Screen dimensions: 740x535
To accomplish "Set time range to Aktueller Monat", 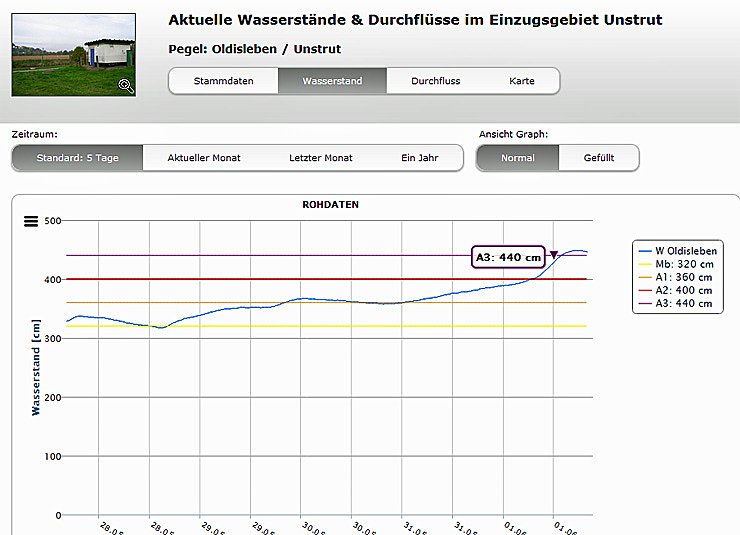I will click(x=204, y=158).
